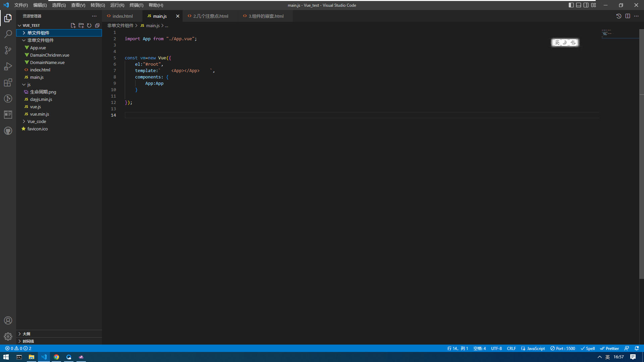Close the main.js editor tab
The height and width of the screenshot is (362, 644).
click(x=178, y=16)
